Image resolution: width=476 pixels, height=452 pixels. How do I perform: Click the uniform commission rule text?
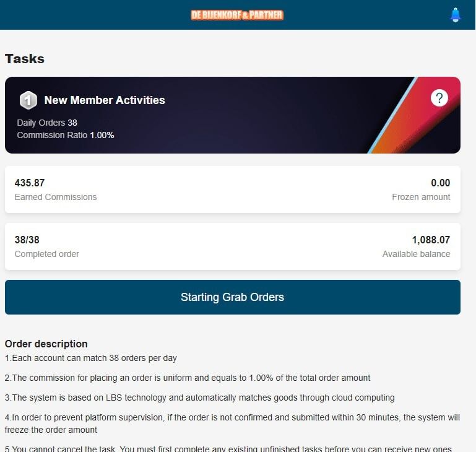tap(188, 378)
